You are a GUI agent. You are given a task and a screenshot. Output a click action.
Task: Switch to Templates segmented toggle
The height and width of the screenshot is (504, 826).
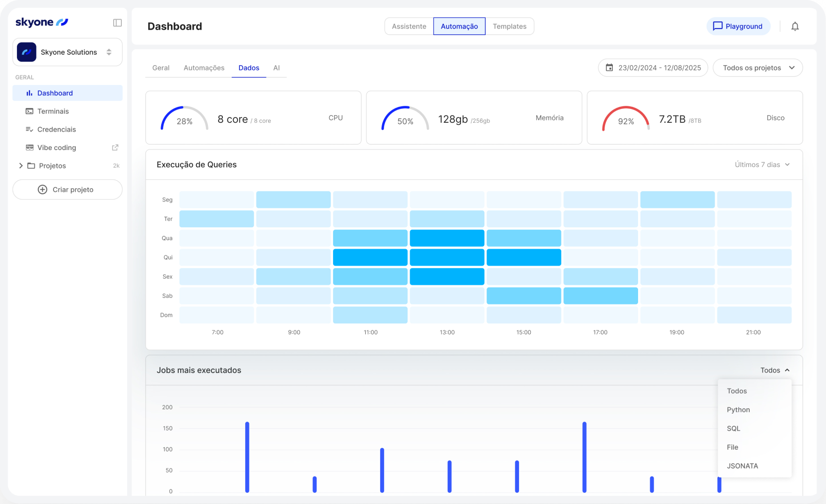click(x=509, y=26)
